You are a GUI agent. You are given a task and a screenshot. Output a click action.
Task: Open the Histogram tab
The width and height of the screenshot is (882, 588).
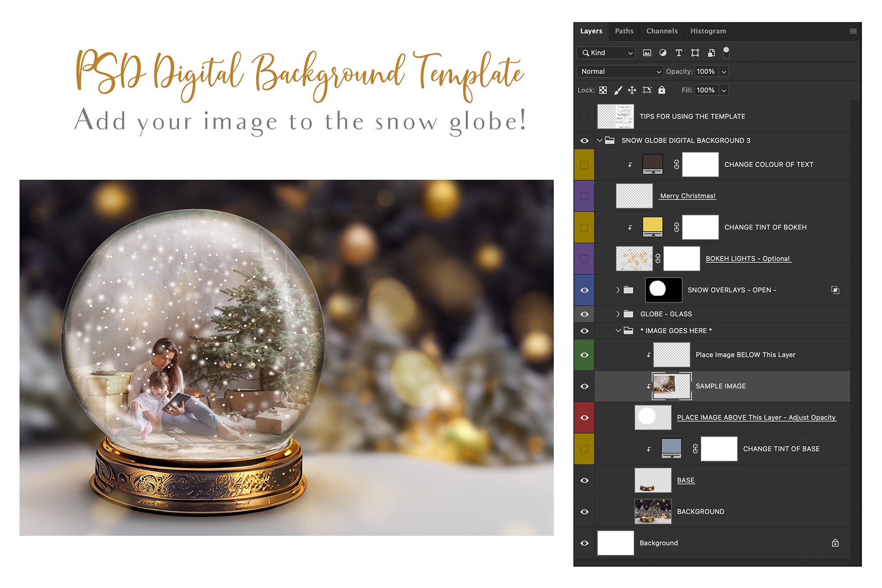(x=708, y=31)
